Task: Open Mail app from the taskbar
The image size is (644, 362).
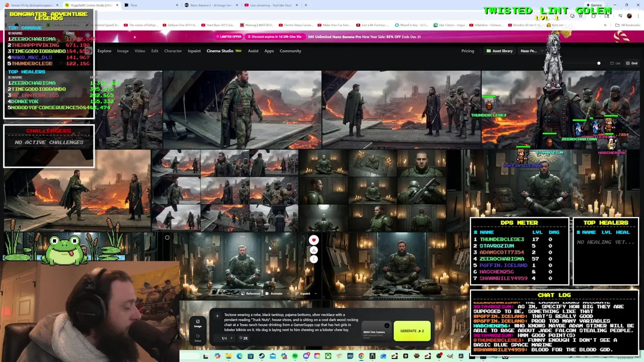Action: pyautogui.click(x=273, y=356)
